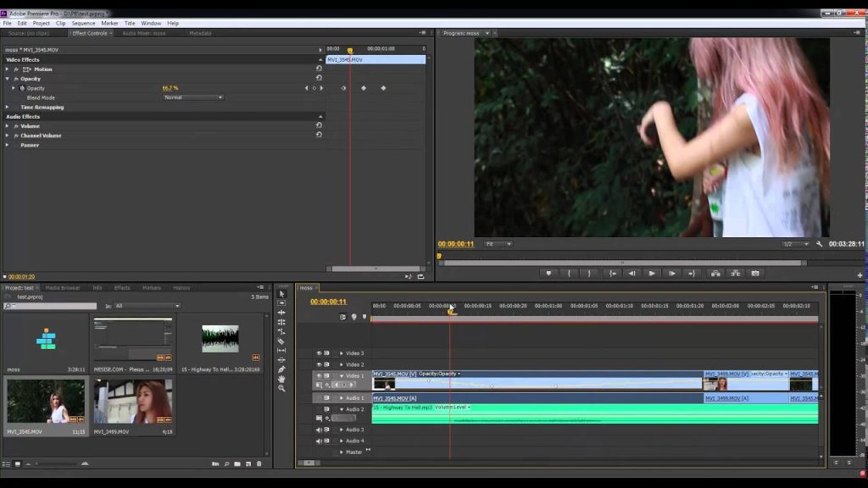Mute Audio 4 track speaker
The height and width of the screenshot is (488, 868).
[319, 441]
